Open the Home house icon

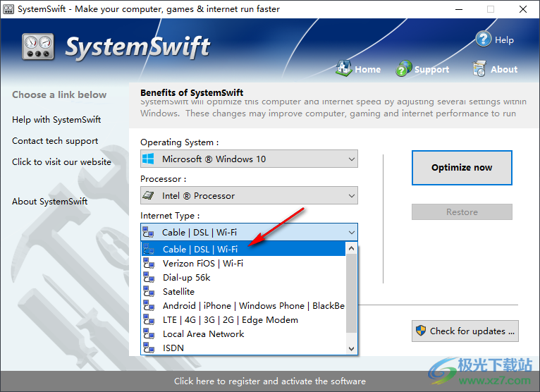tap(343, 68)
